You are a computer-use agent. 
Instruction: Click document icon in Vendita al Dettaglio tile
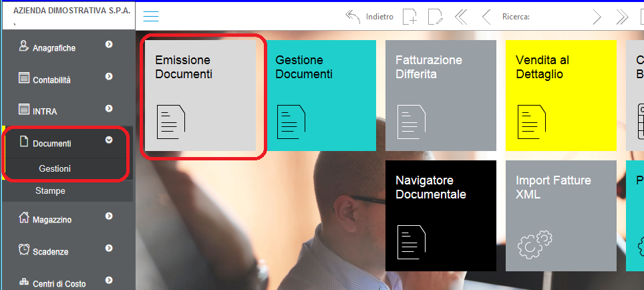(532, 122)
